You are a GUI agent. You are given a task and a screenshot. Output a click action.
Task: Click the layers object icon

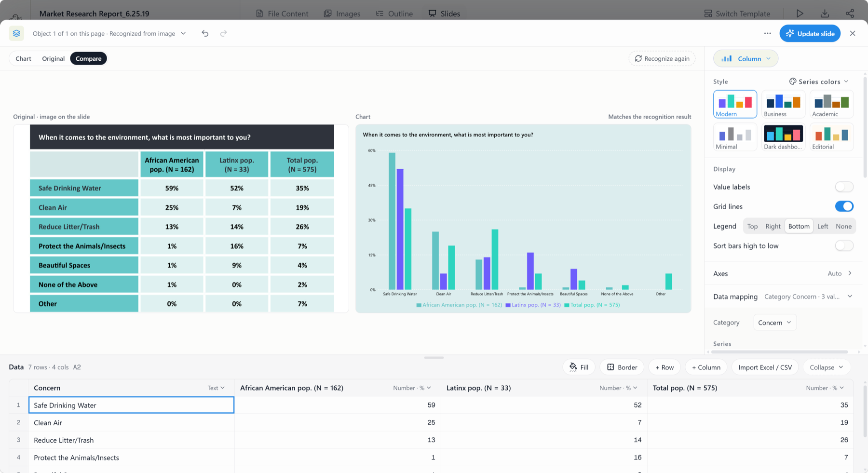(x=16, y=33)
